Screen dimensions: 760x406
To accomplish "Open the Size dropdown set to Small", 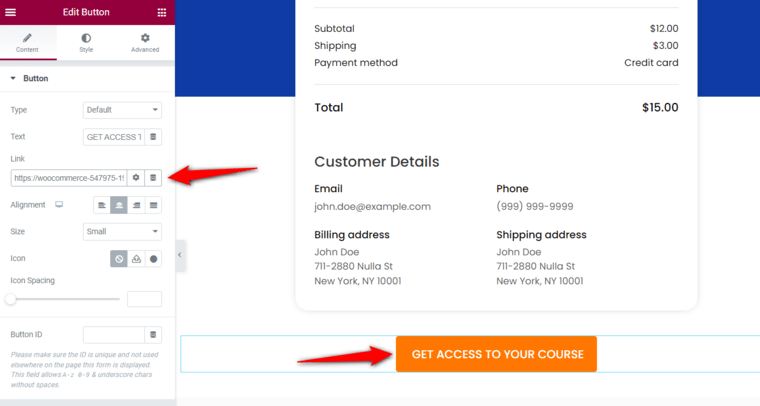I will [122, 232].
